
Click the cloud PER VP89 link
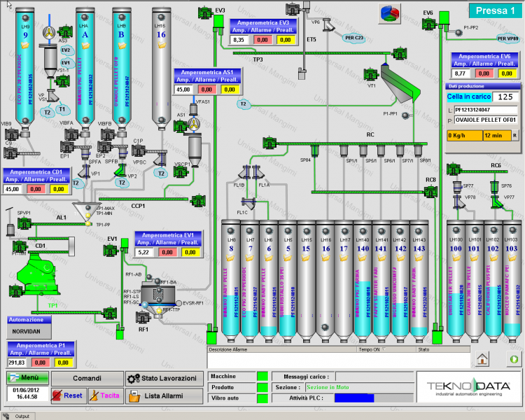pyautogui.click(x=507, y=38)
